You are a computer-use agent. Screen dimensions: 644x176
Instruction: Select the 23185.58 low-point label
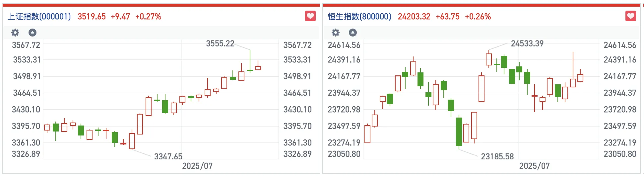click(x=497, y=156)
